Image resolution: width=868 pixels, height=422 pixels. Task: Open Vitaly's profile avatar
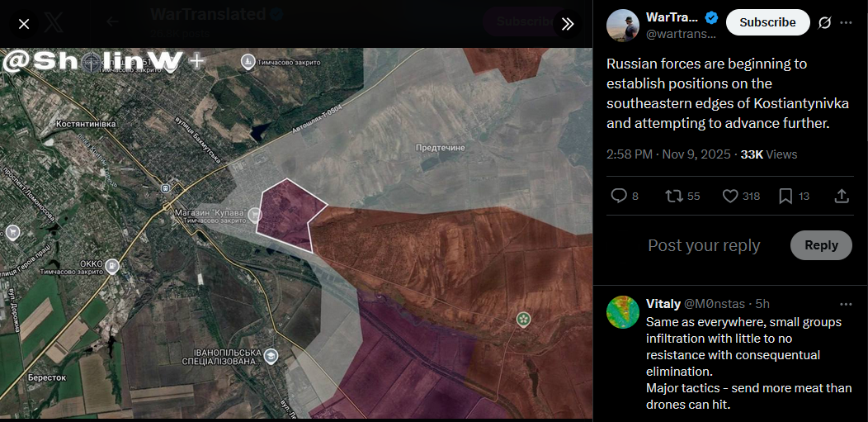[623, 312]
